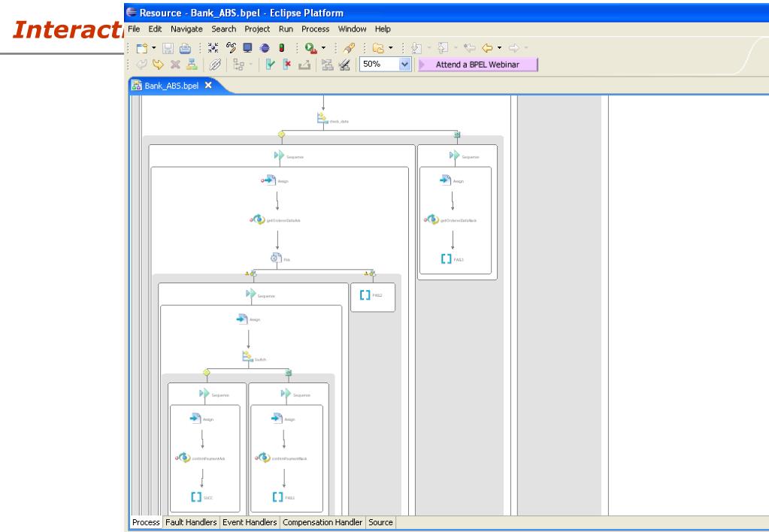Click the red X clear markers icon
The height and width of the screenshot is (532, 769).
tap(287, 64)
